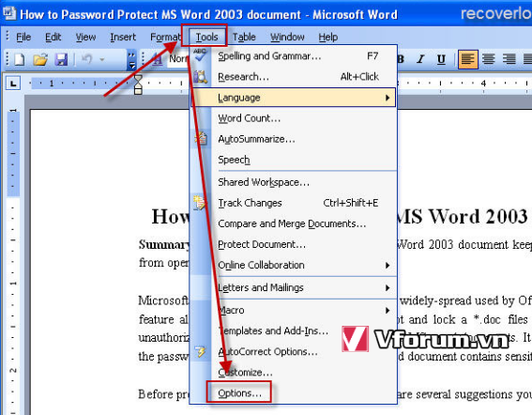This screenshot has height=415, width=532.
Task: Click the AutoCorrect lightning icon in menu
Action: [200, 352]
